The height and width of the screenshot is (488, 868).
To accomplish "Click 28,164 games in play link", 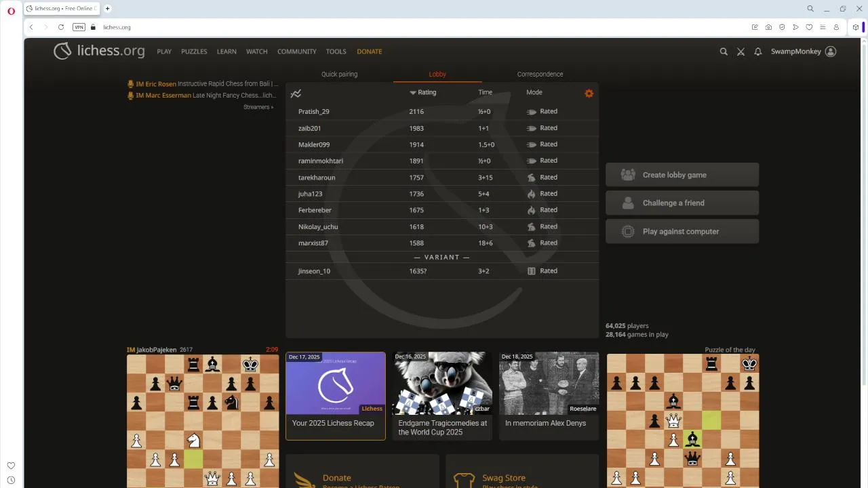I will [x=637, y=335].
